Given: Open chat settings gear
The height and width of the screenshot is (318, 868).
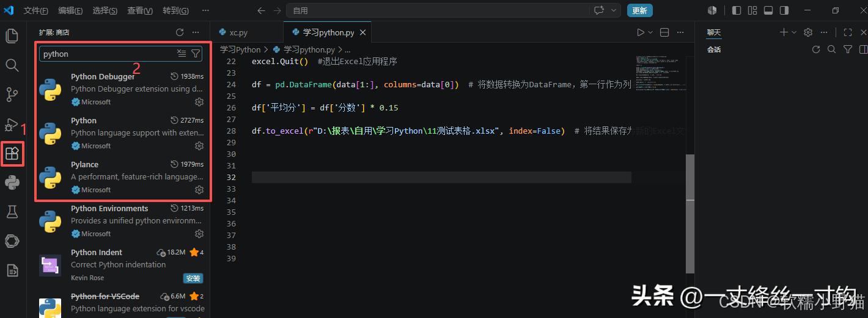Looking at the screenshot, I should coord(808,32).
